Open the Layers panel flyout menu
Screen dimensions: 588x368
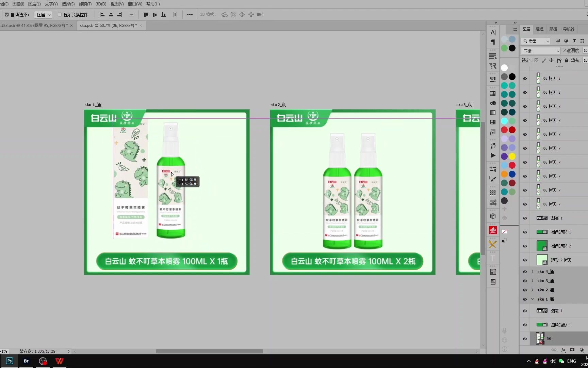tap(515, 29)
